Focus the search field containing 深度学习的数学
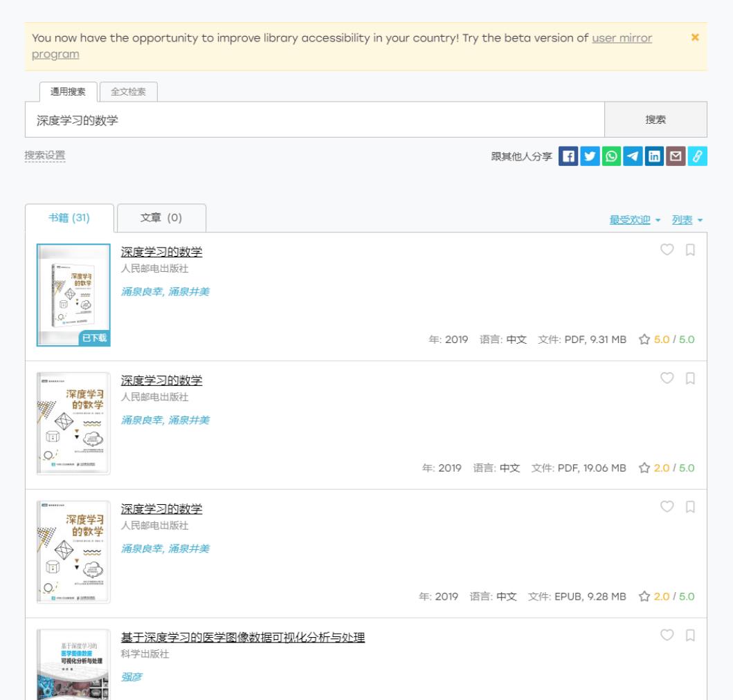The height and width of the screenshot is (700, 733). [x=315, y=120]
